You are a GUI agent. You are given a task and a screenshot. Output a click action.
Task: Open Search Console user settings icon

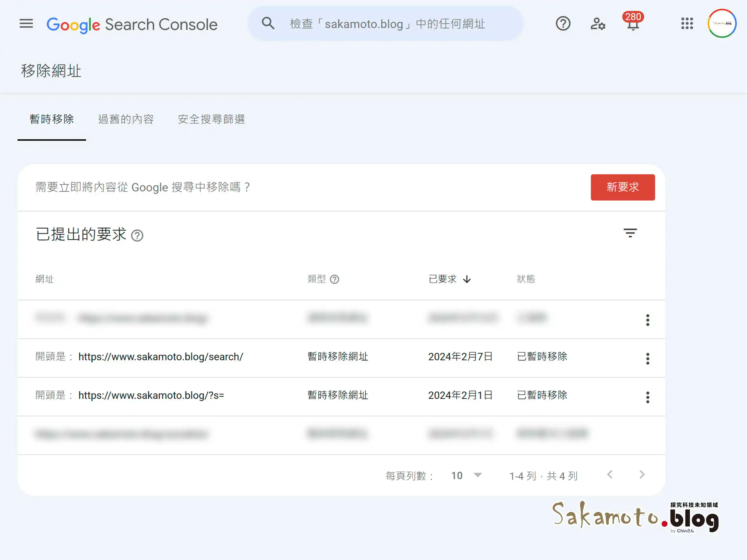click(598, 24)
